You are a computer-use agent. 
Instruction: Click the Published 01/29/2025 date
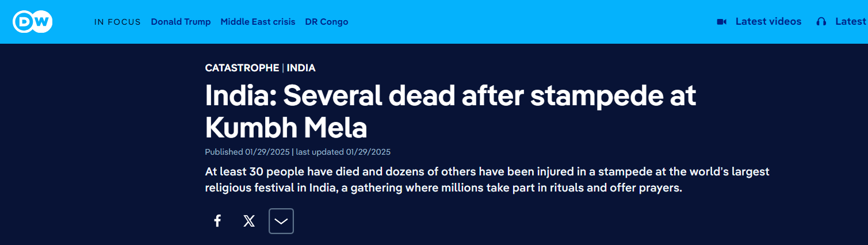pyautogui.click(x=247, y=152)
